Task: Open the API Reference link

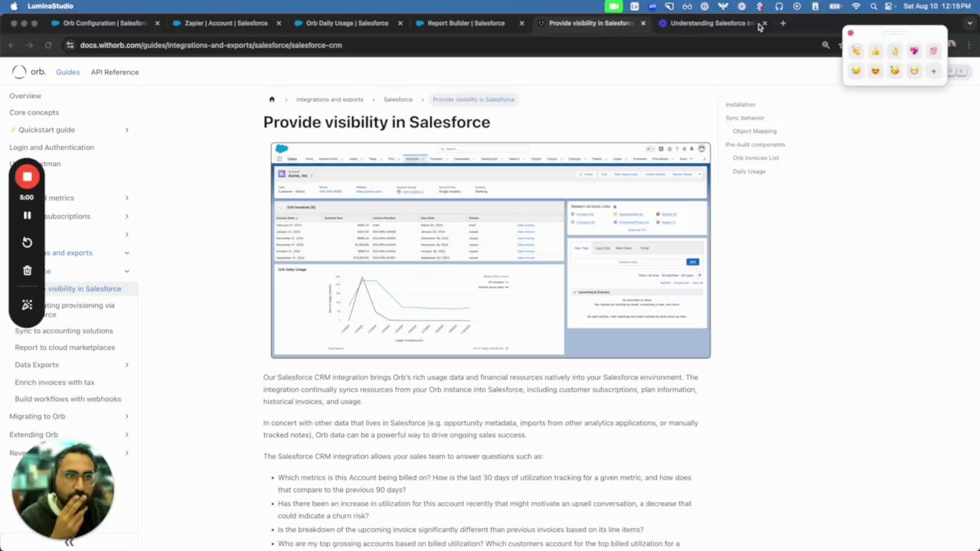Action: tap(115, 72)
